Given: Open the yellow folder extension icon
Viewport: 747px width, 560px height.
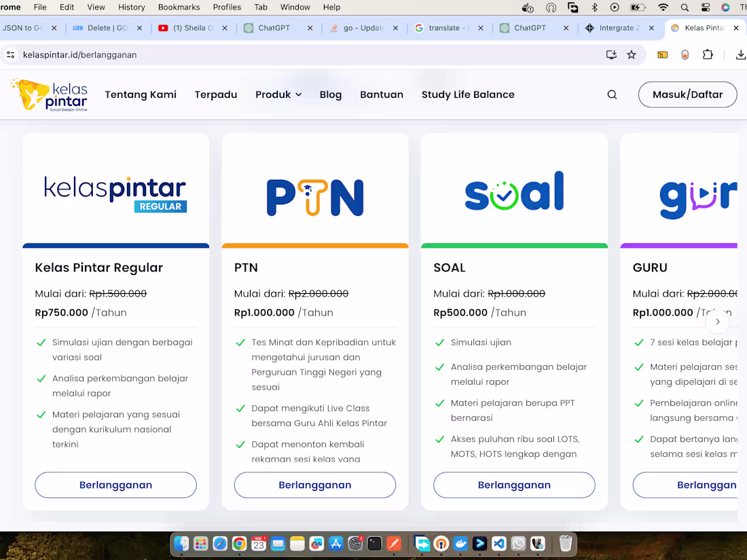Looking at the screenshot, I should point(662,54).
